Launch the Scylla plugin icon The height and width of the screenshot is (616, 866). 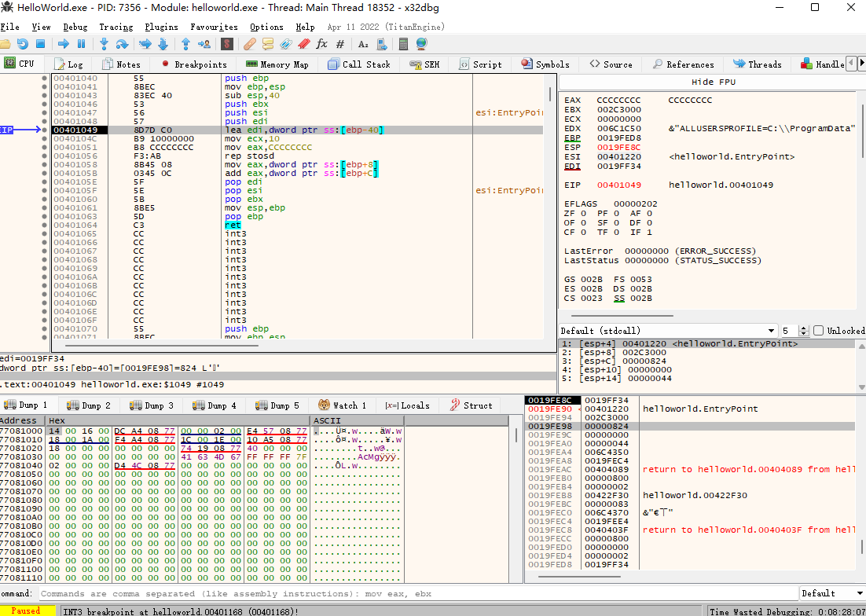click(226, 44)
